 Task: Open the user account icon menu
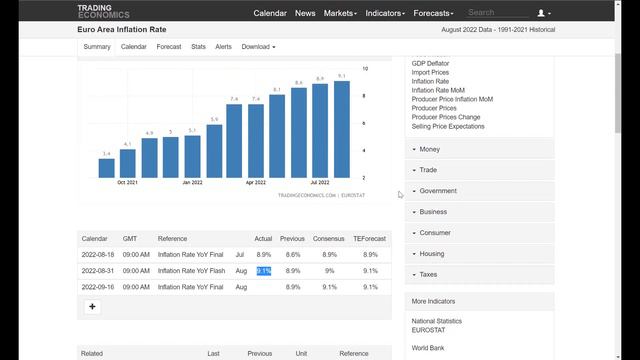(x=544, y=13)
